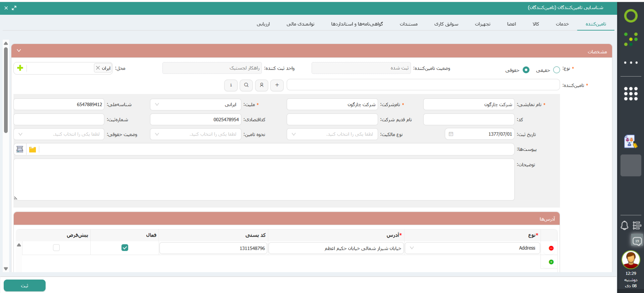This screenshot has width=644, height=293.
Task: Open the توانمندی مالی tab
Action: point(301,24)
